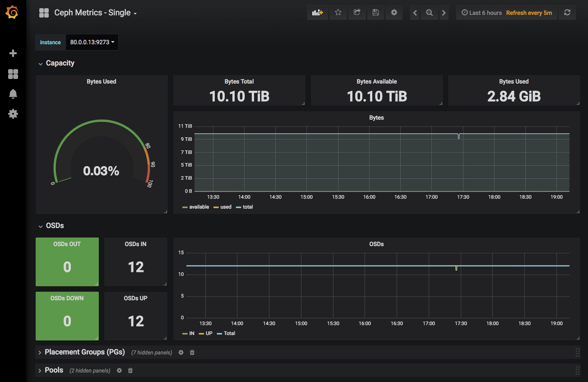Screen dimensions: 588x382
Task: Toggle the 'available' series in Bytes legend
Action: tap(199, 207)
